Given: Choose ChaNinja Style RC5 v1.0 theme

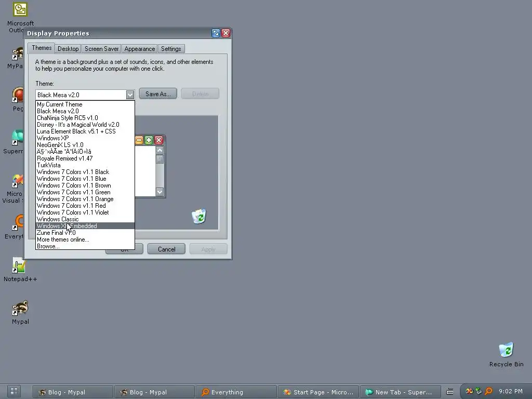Looking at the screenshot, I should point(85,118).
